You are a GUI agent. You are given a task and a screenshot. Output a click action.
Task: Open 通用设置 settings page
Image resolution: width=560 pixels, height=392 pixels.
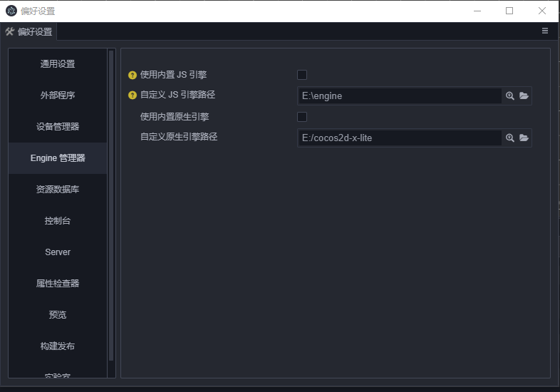tap(58, 64)
